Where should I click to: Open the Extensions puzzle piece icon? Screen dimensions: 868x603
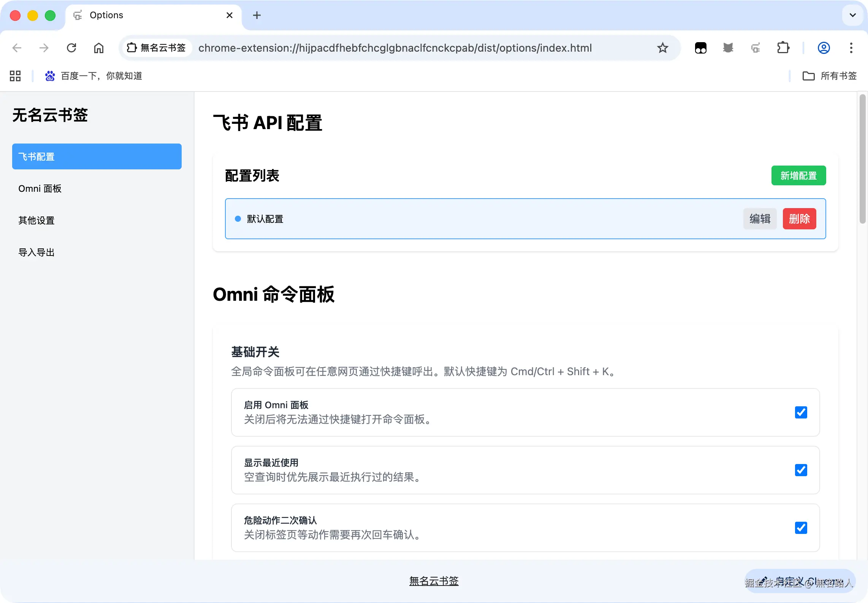(x=783, y=48)
